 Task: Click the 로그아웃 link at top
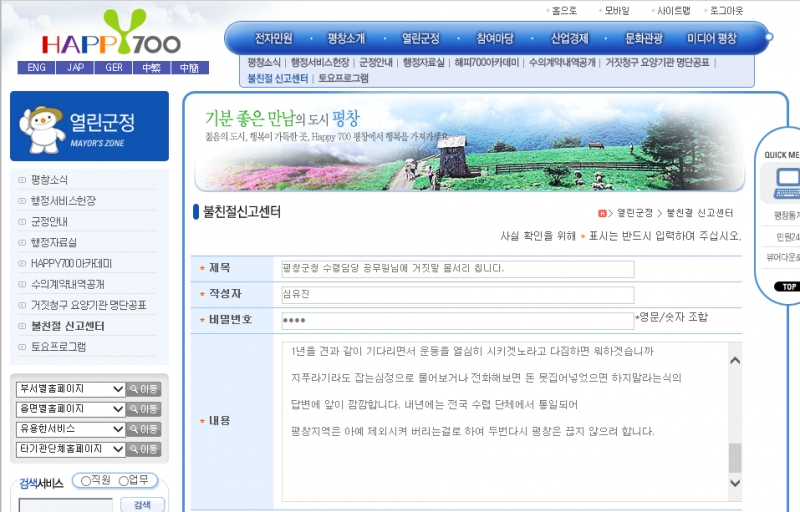(x=726, y=10)
